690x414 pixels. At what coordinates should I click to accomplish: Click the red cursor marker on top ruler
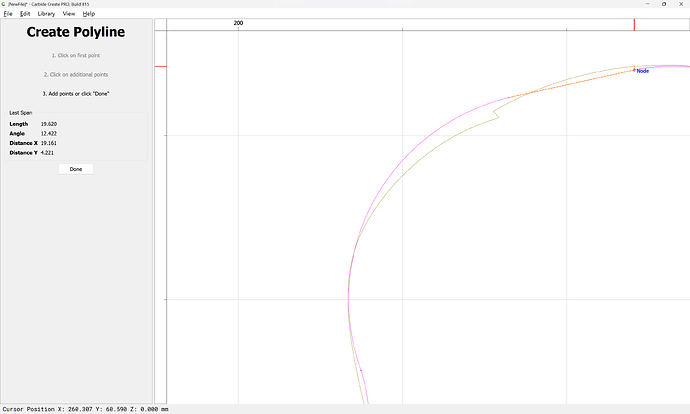pos(633,24)
